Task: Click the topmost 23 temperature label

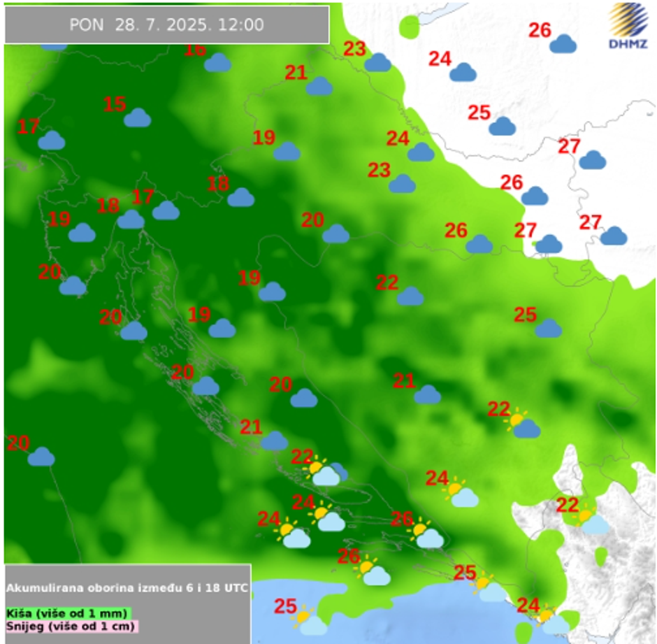Action: [x=355, y=49]
